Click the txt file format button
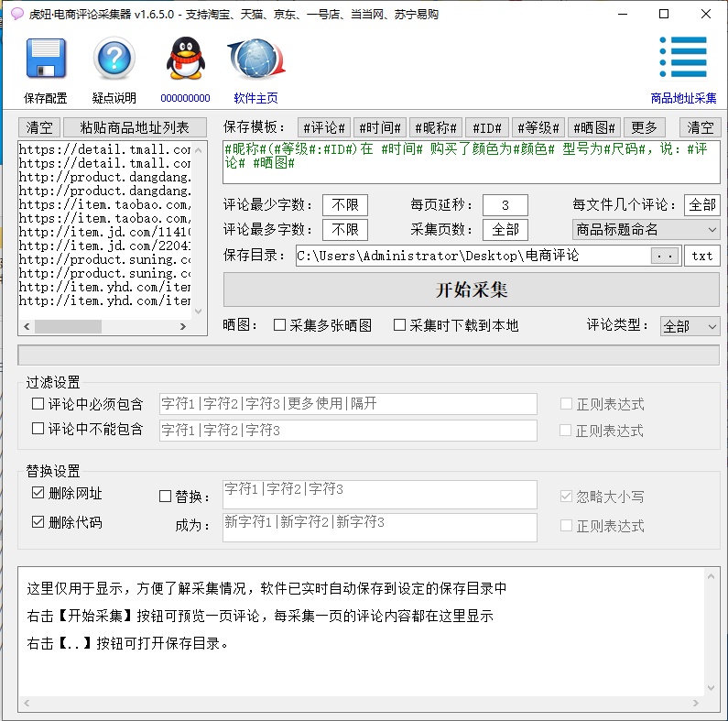728x721 pixels. pos(701,256)
